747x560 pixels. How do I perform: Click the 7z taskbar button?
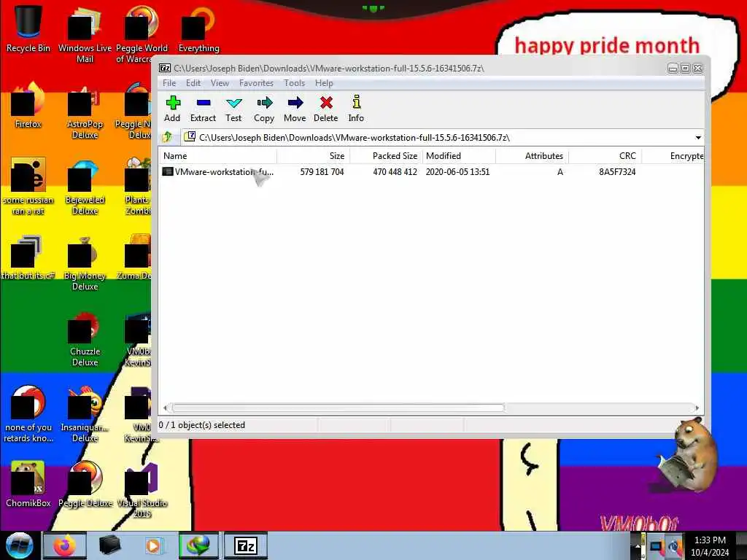[246, 545]
